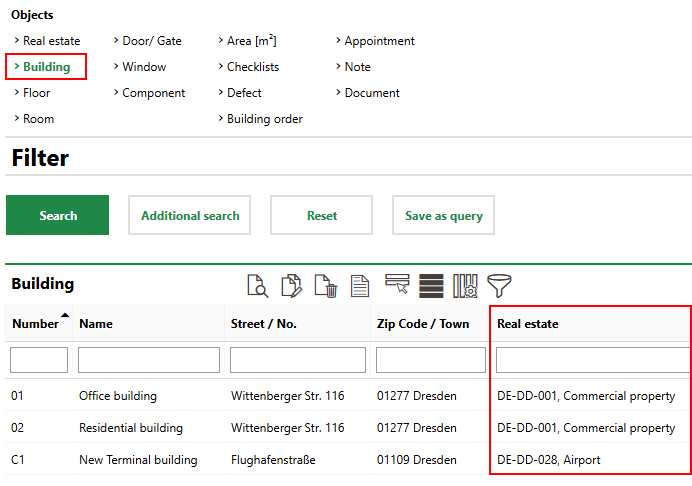
Task: Open the column settings gear icon
Action: (465, 285)
